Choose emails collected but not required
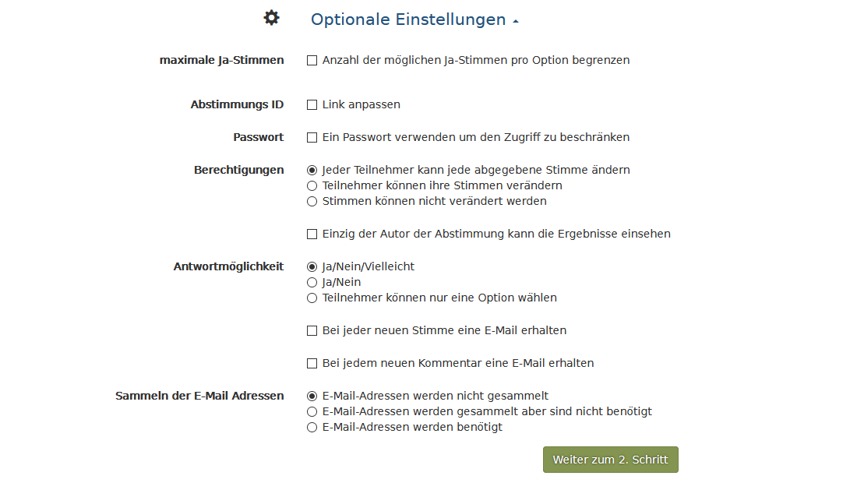 (312, 411)
